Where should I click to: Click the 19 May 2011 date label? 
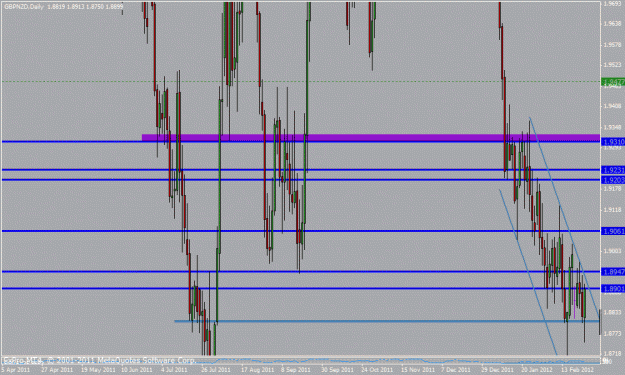coord(97,370)
